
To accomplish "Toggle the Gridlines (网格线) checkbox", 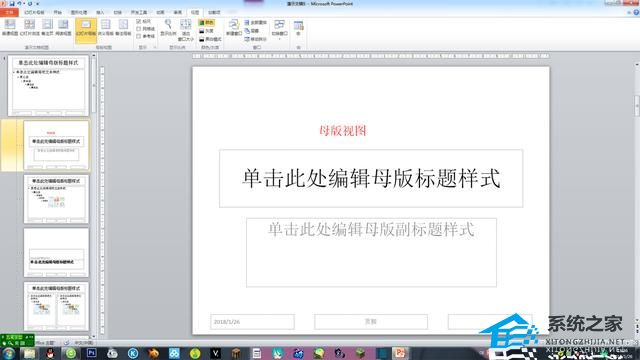I will click(x=146, y=29).
